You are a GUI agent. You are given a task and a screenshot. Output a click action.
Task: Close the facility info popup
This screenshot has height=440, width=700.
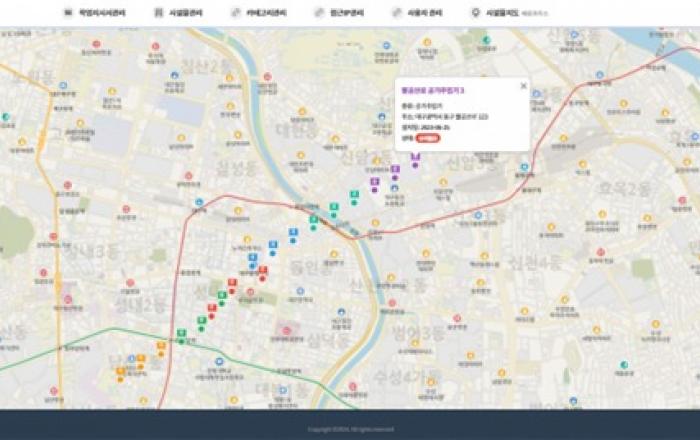pos(522,87)
